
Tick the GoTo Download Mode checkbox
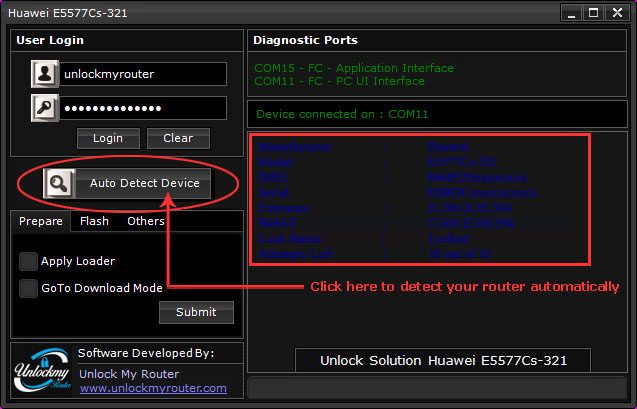tap(28, 288)
